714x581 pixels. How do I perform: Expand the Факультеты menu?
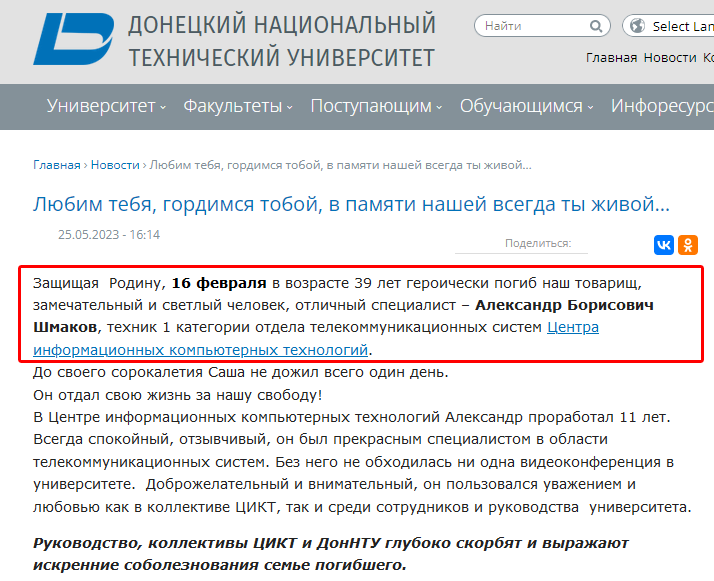pos(238,106)
